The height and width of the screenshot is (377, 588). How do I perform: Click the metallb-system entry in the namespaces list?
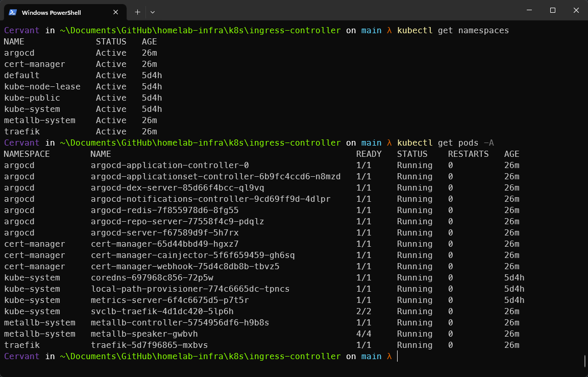point(39,121)
